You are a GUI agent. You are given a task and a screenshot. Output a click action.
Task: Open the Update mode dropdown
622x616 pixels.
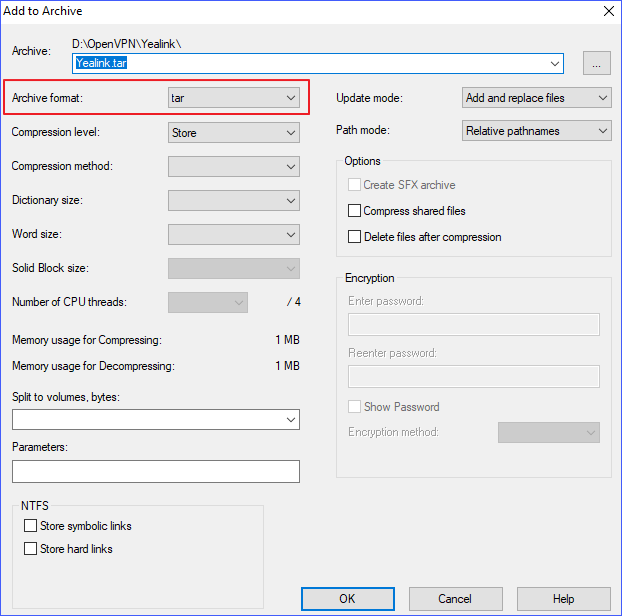[x=537, y=98]
